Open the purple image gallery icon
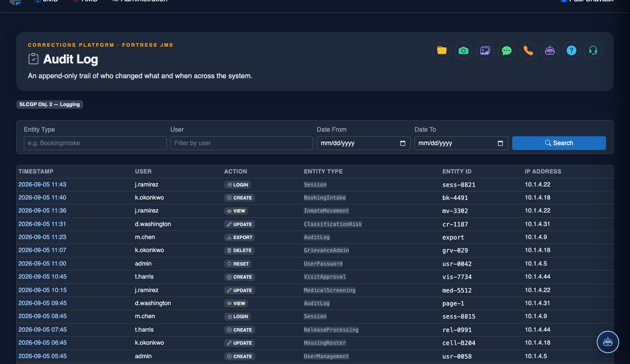The width and height of the screenshot is (630, 364). [x=485, y=50]
